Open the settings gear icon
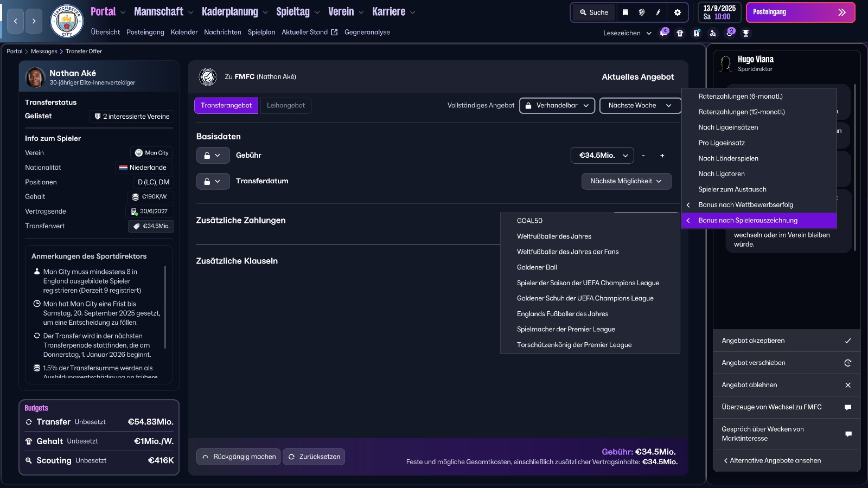This screenshot has height=488, width=868. 678,12
